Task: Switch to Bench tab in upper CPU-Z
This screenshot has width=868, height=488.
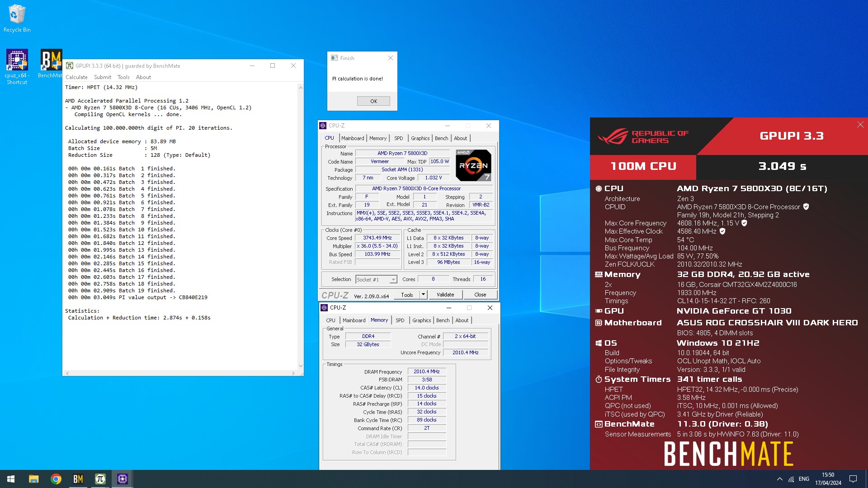Action: 442,138
